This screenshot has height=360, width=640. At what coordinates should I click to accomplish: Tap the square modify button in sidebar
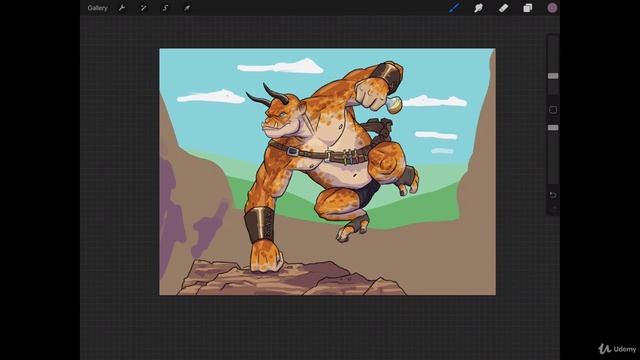tap(553, 110)
